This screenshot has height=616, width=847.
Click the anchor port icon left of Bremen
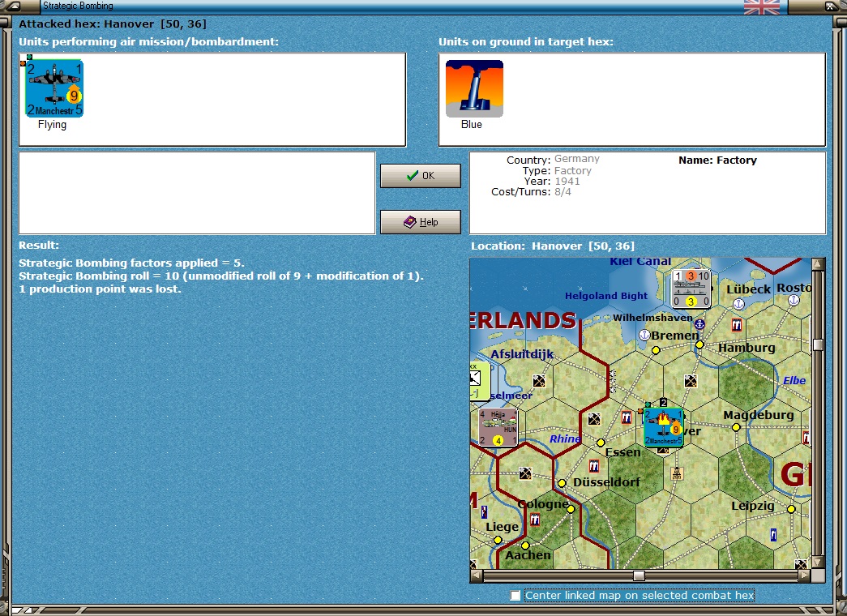click(644, 335)
